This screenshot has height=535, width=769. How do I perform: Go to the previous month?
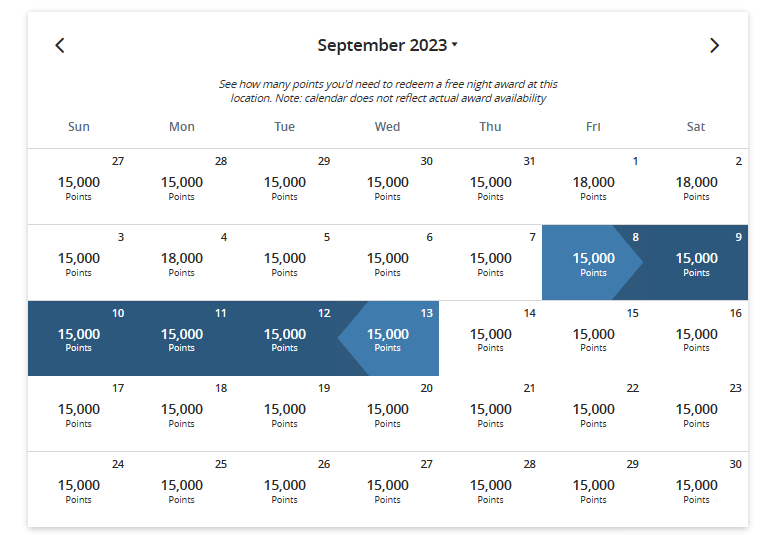[60, 45]
